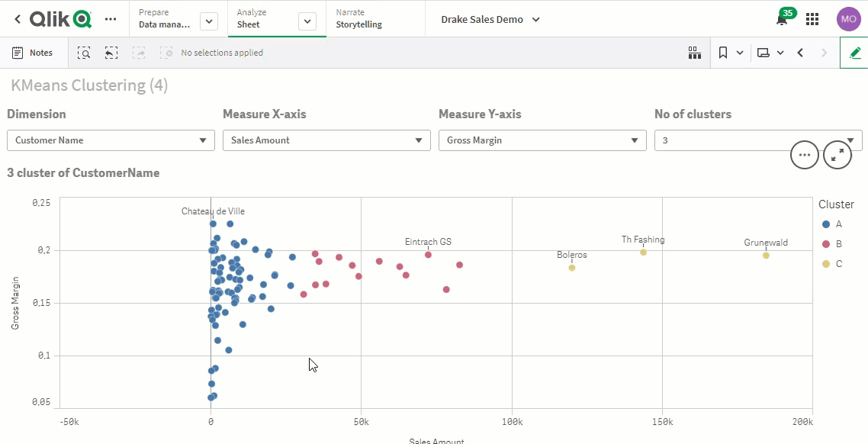868x444 pixels.
Task: Open the app launcher grid
Action: (x=812, y=19)
